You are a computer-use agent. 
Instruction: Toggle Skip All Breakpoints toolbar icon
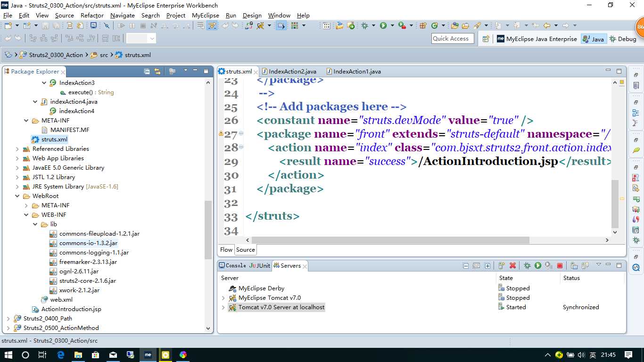pos(107,25)
